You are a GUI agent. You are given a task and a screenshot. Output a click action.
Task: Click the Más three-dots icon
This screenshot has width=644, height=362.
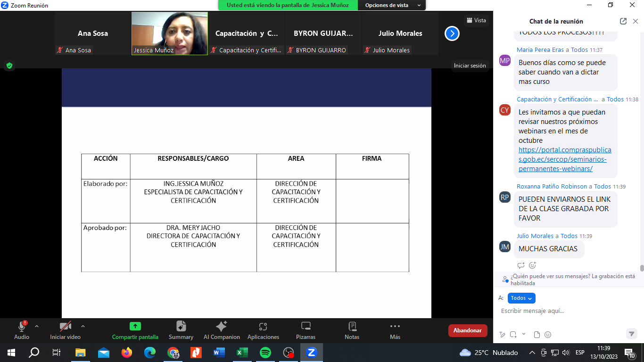tap(395, 330)
